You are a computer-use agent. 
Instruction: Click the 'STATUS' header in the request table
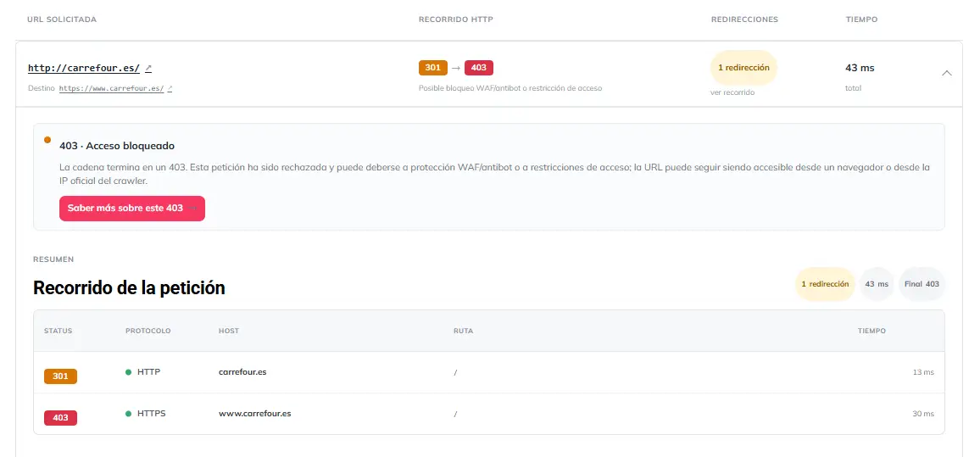[58, 331]
